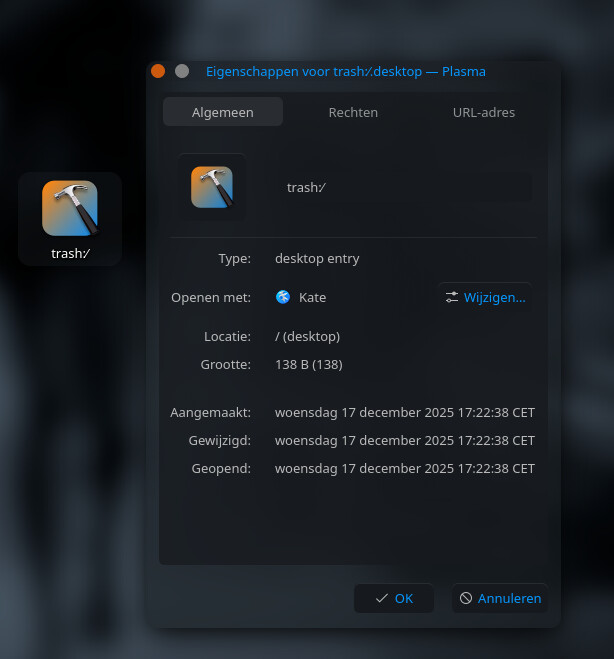
Task: Click the Kate application icon
Action: tap(283, 297)
